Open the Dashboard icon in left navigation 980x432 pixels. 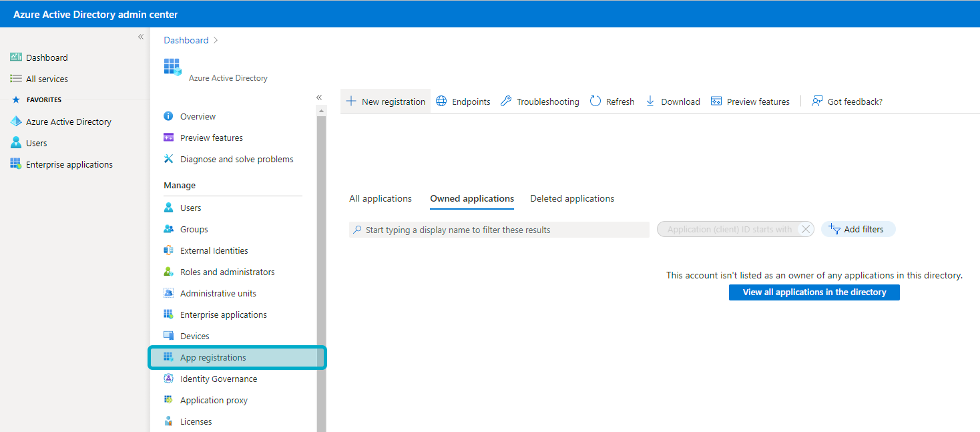click(x=16, y=57)
